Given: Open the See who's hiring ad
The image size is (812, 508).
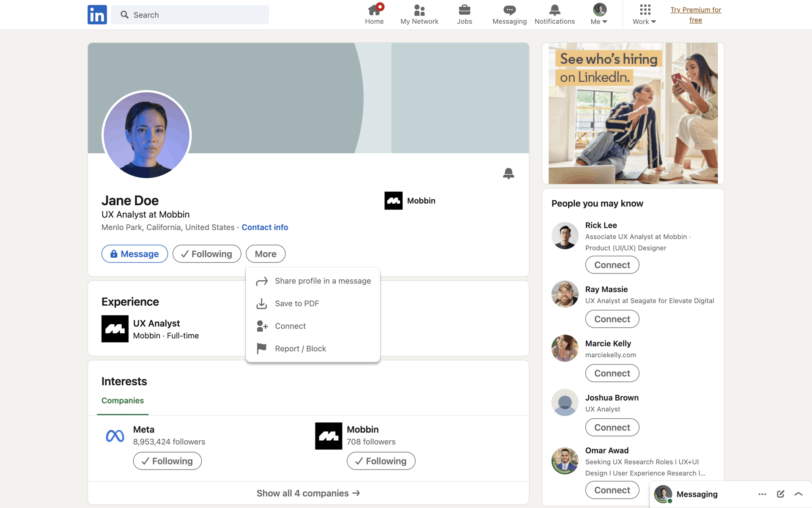Looking at the screenshot, I should coord(633,113).
